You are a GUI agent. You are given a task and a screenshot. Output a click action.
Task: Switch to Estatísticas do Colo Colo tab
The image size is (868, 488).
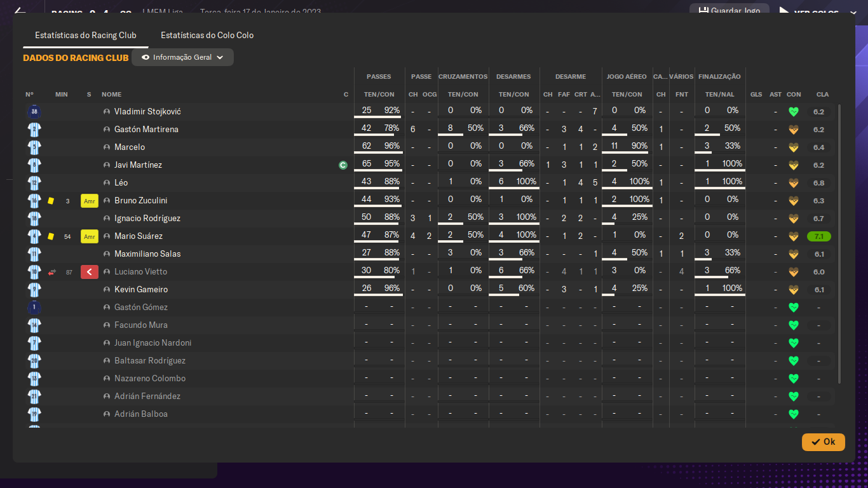[x=207, y=35]
